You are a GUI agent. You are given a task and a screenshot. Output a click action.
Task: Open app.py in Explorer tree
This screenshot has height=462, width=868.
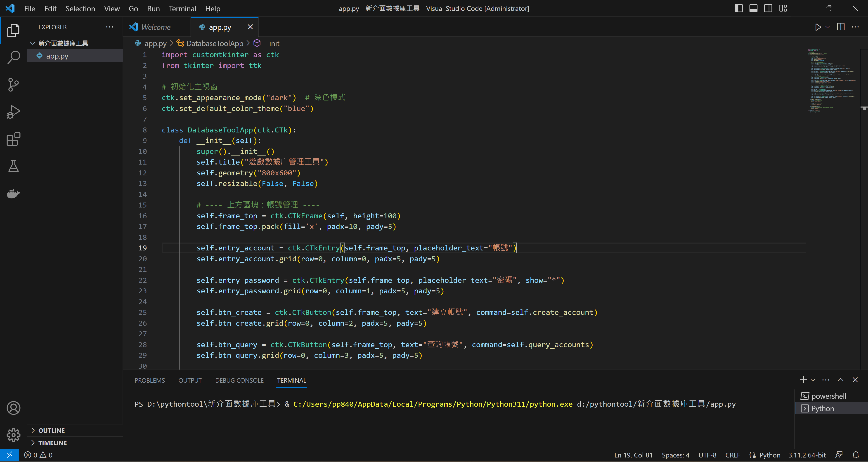coord(75,56)
